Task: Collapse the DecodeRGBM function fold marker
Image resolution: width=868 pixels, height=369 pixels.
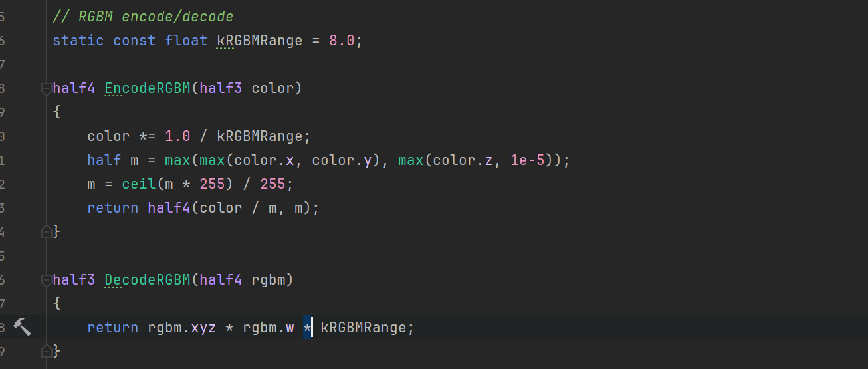Action: point(46,279)
